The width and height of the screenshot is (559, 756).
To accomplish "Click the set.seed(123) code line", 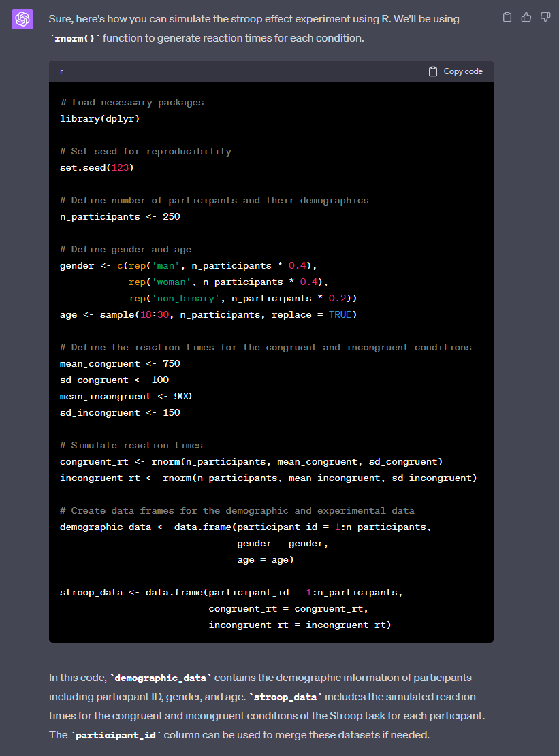I will [x=97, y=167].
